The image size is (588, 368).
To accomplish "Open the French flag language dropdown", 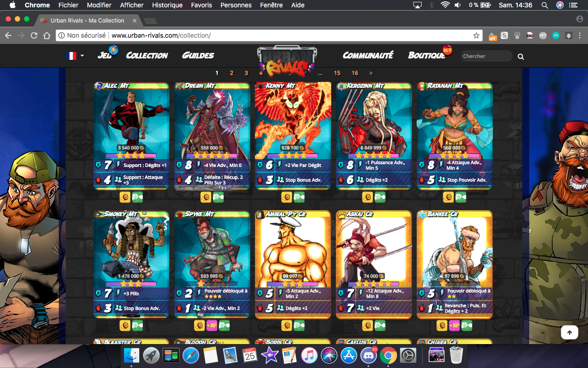I will pos(75,56).
